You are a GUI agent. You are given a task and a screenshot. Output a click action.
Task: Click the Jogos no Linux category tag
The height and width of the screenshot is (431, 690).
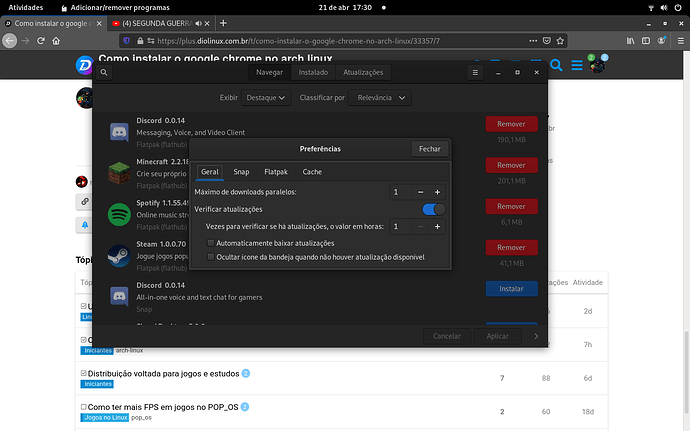tap(105, 417)
